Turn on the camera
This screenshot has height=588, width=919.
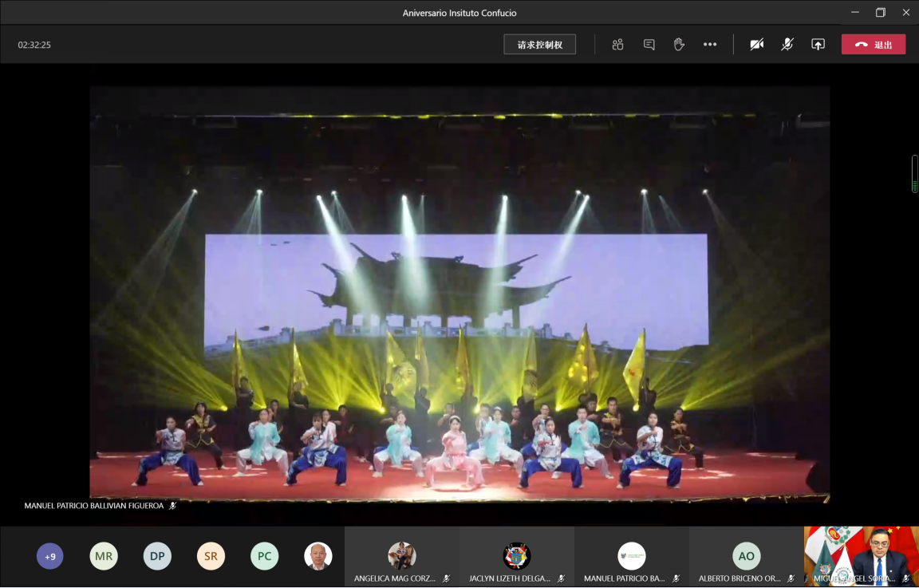coord(756,45)
